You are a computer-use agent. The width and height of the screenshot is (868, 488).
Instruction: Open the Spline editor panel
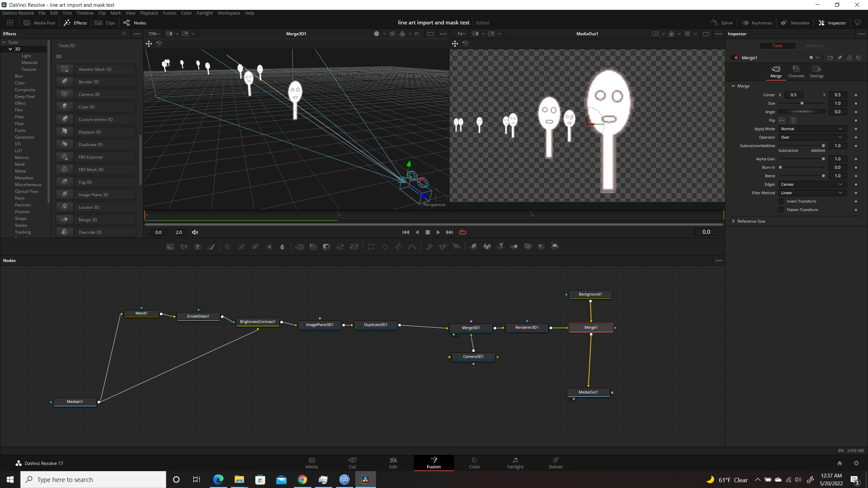[722, 23]
